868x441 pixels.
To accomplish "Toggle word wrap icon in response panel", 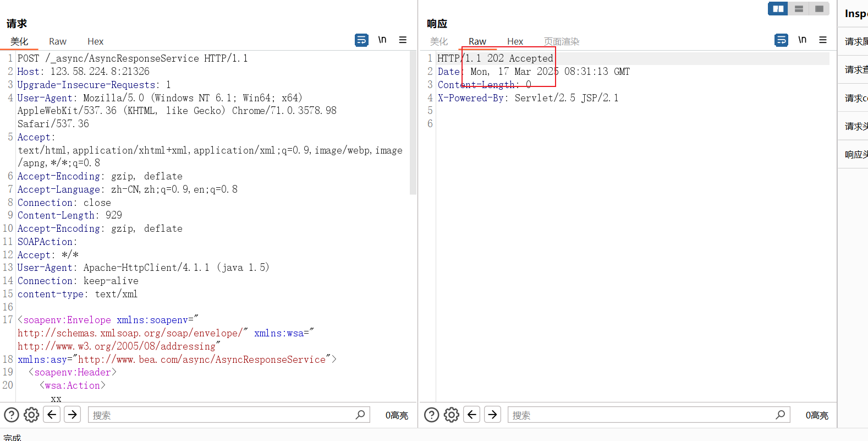I will 781,40.
